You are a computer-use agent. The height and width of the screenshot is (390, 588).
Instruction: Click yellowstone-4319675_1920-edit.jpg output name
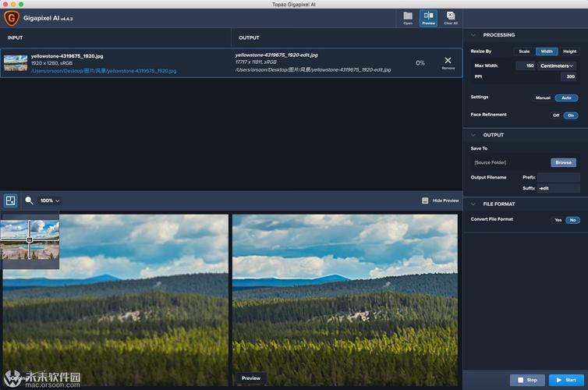tap(276, 55)
